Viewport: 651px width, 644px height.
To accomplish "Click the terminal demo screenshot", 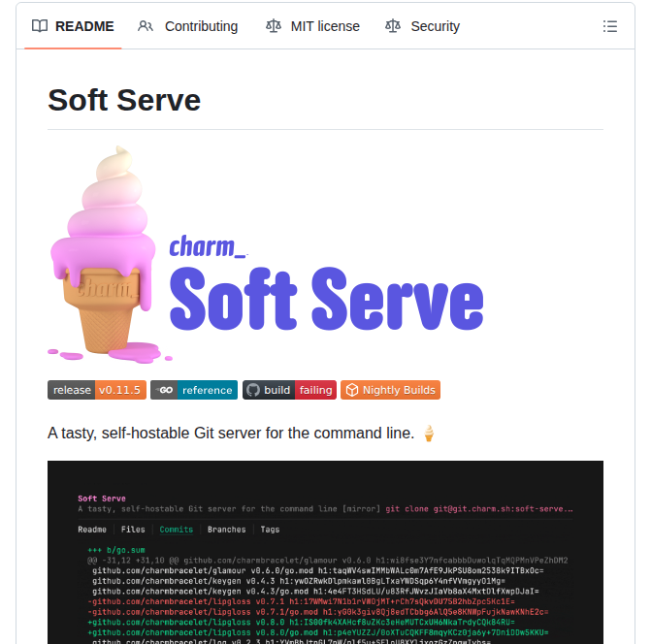I will tap(325, 552).
